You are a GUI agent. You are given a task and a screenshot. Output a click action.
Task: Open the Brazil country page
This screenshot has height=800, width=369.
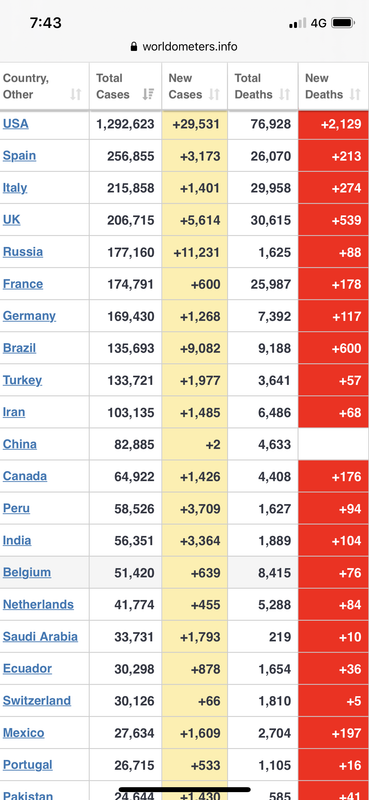(x=19, y=348)
